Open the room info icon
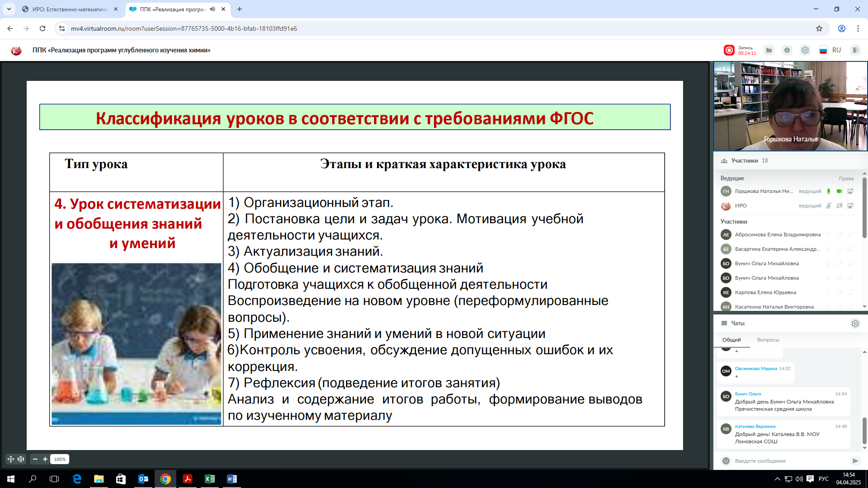Screen dimensions: 868x488 787,50
